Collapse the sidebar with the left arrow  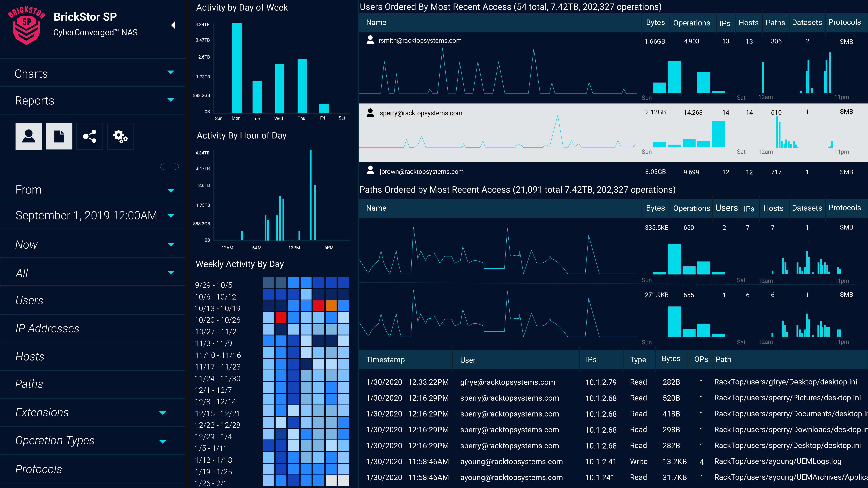[x=173, y=25]
